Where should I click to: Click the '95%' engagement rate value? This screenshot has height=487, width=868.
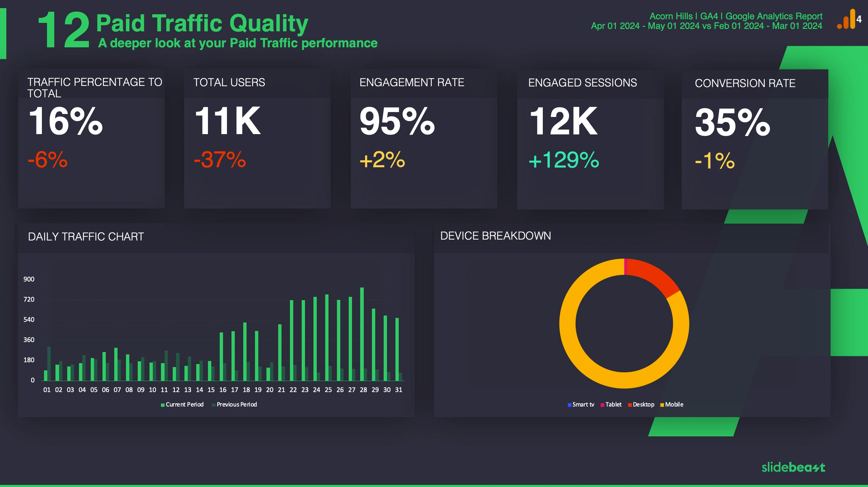tap(397, 121)
